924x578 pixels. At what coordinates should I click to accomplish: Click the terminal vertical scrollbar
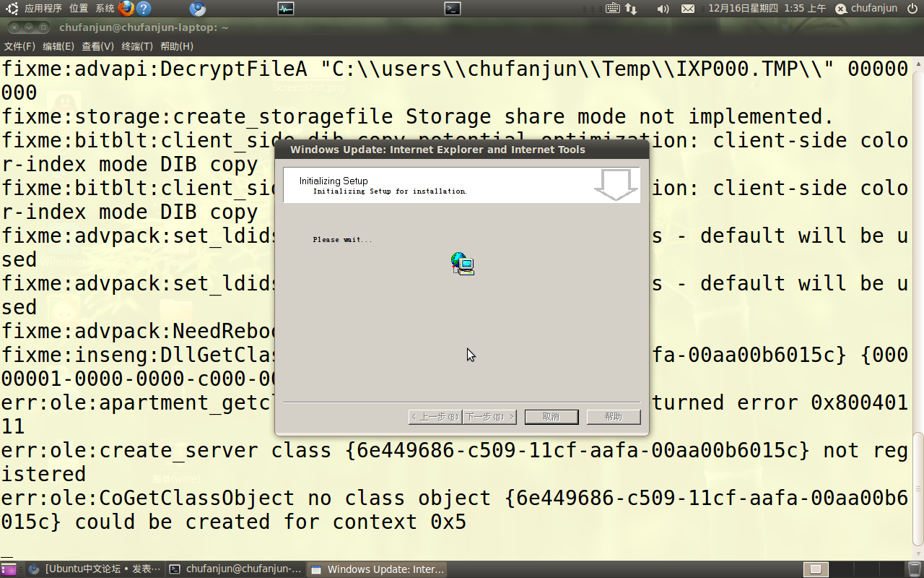click(x=918, y=489)
